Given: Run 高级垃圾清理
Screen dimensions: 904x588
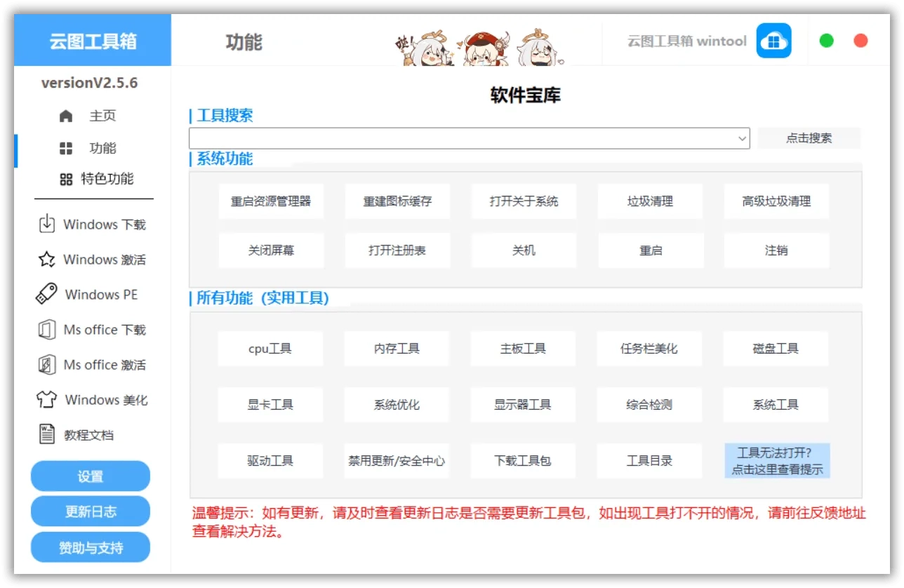Looking at the screenshot, I should click(776, 201).
